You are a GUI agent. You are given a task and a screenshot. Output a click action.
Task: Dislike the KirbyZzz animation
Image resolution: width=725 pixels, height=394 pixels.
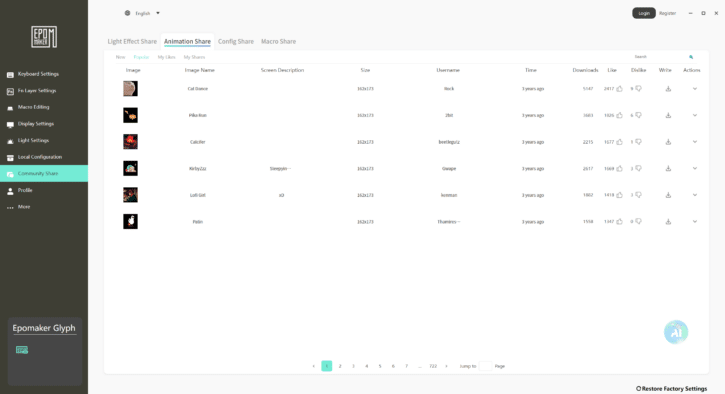pos(639,168)
